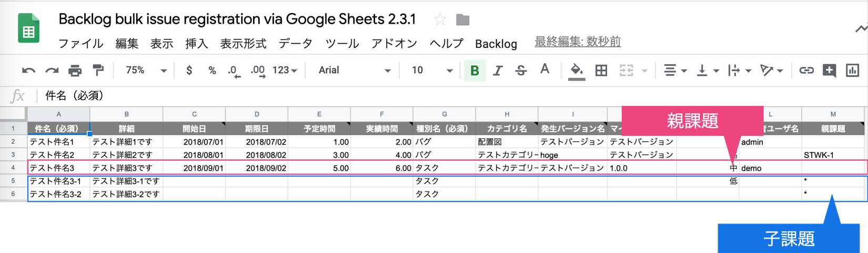
Task: Expand the font size 10 dropdown
Action: click(432, 70)
